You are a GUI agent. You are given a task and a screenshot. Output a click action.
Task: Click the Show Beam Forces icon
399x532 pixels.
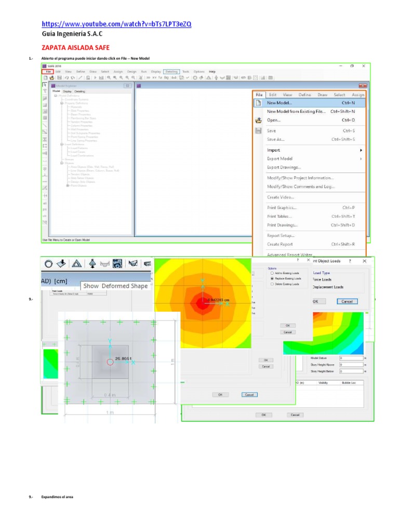pyautogui.click(x=105, y=263)
